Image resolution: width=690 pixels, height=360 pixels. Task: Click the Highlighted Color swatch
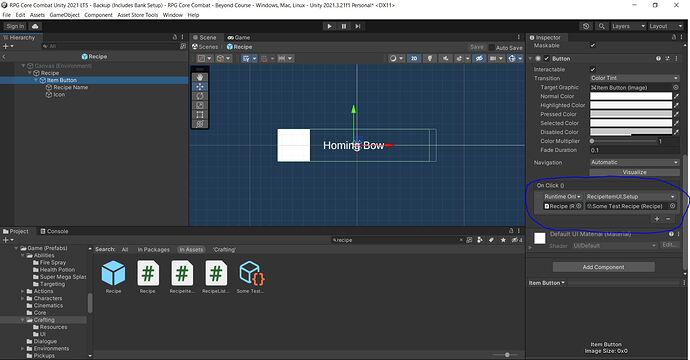(631, 105)
